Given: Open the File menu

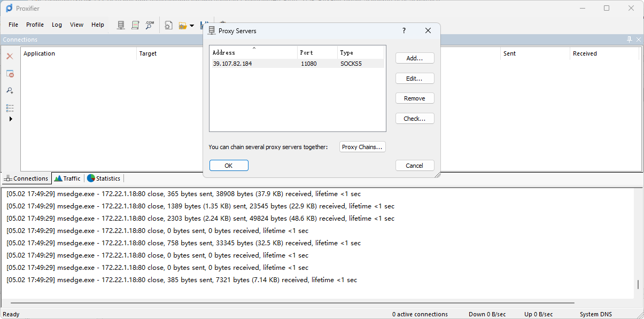Looking at the screenshot, I should [13, 25].
